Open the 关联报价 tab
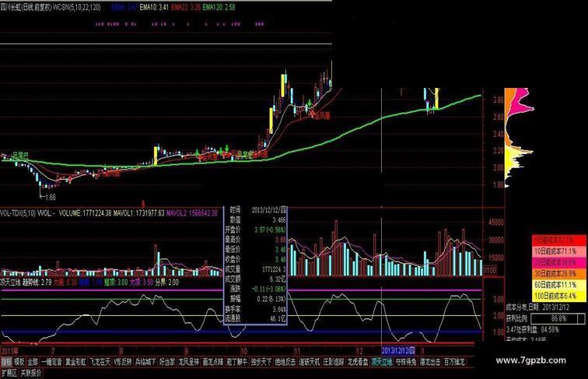Screen dimensions: 588x379 coord(31,373)
